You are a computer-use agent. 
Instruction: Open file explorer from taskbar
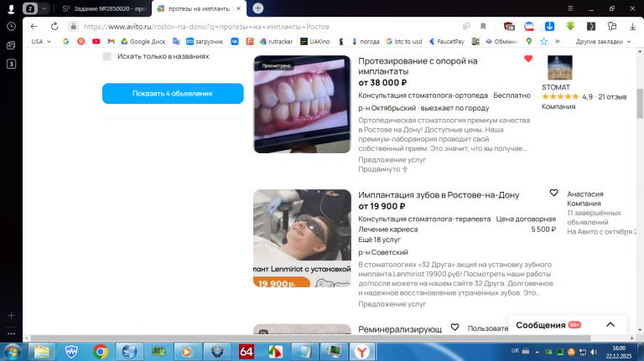(x=41, y=352)
